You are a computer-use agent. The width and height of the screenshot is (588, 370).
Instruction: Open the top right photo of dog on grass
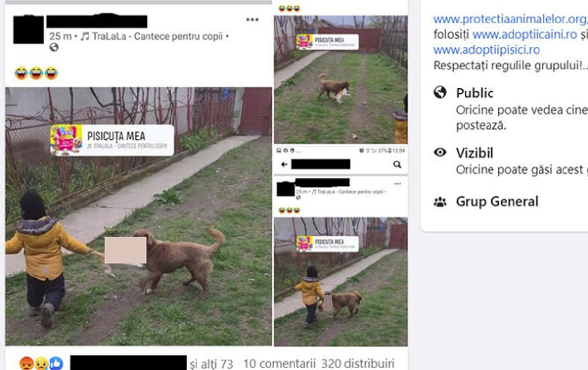(x=341, y=79)
